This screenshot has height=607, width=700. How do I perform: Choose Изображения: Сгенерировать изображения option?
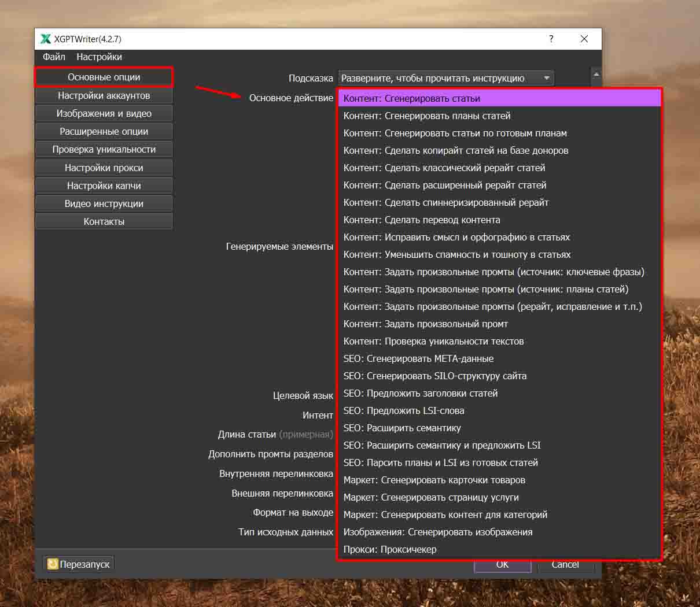tap(438, 532)
